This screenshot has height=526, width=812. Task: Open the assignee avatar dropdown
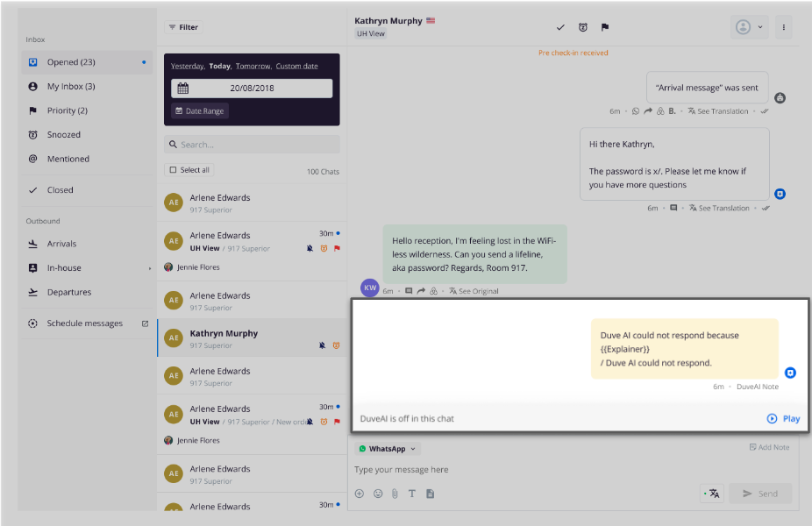click(749, 27)
